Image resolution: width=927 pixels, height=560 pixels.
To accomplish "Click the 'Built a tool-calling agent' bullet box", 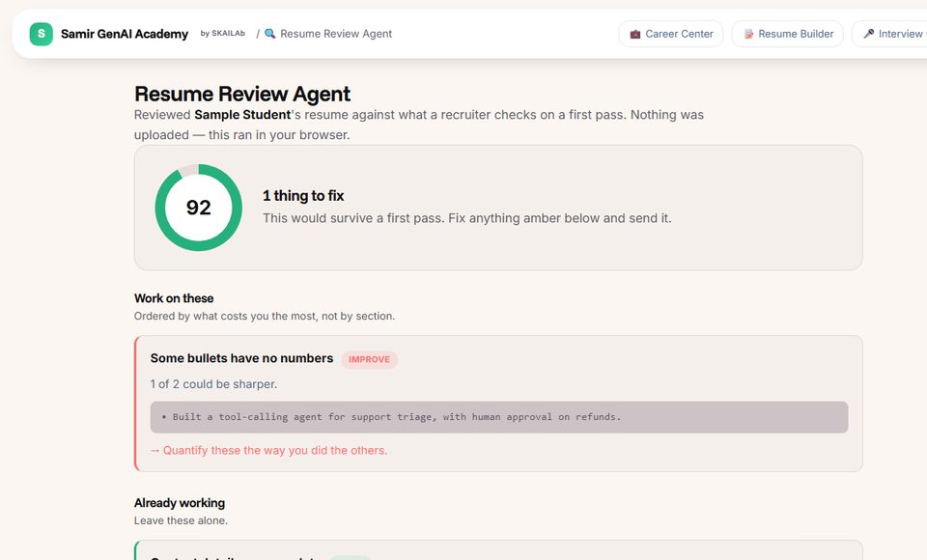I will (499, 417).
